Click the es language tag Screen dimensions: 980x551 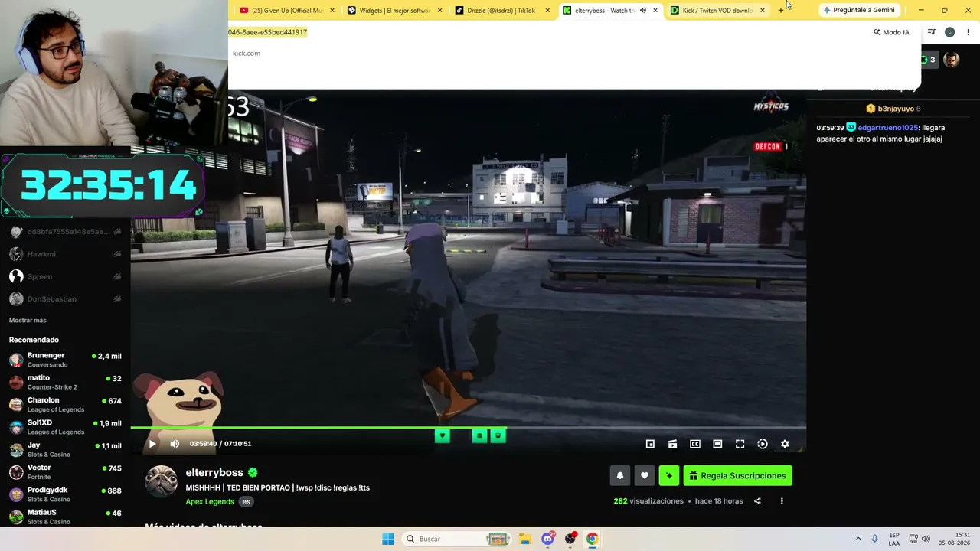pos(246,502)
